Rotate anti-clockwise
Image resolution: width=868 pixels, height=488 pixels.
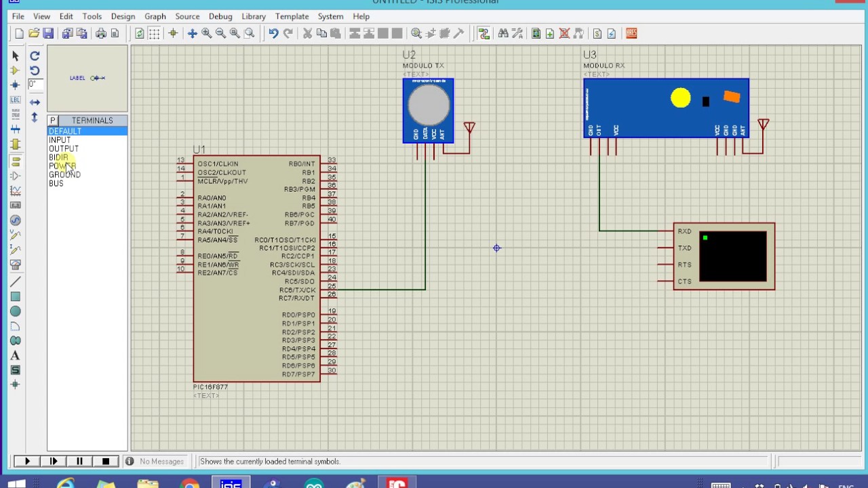tap(35, 70)
